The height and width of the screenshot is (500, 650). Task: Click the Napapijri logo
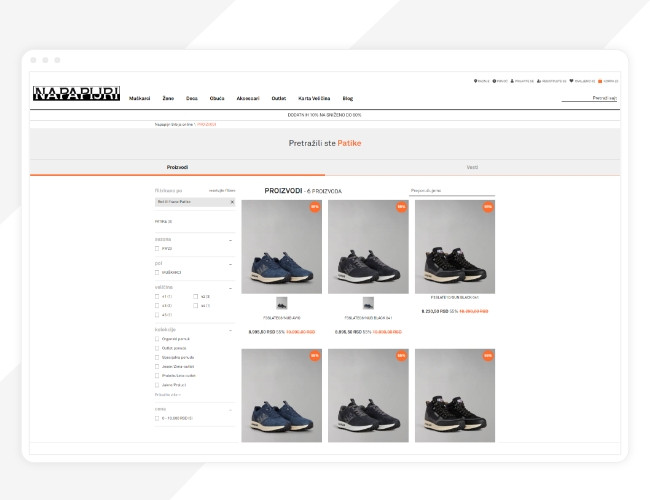coord(76,93)
